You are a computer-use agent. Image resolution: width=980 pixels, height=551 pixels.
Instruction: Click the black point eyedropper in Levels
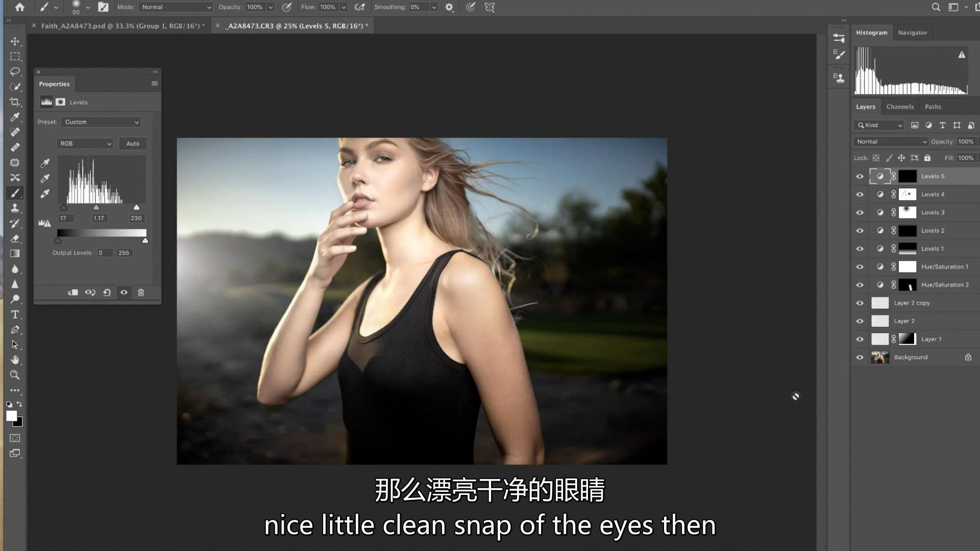tap(45, 163)
